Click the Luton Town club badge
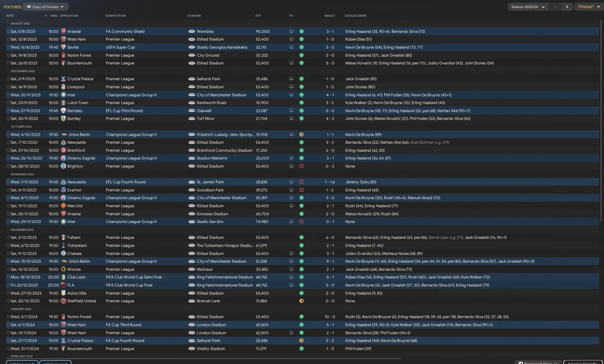Screen dimensions: 604x364 (63, 103)
